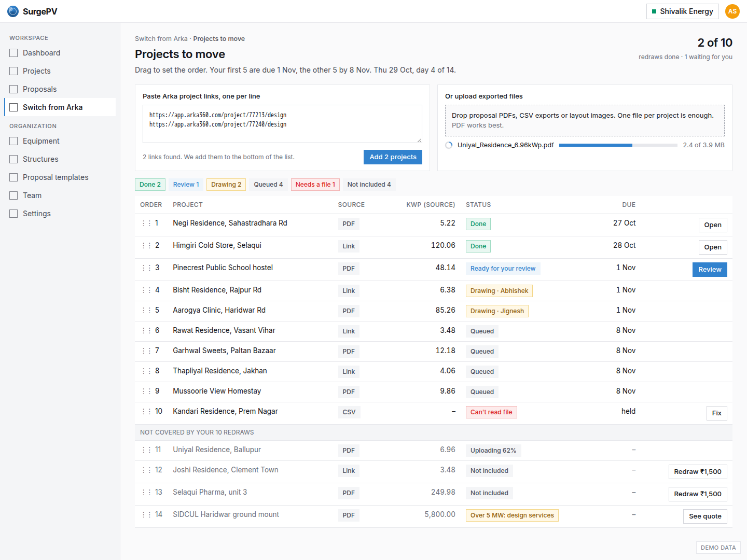Grab the drag handle for Uniyal Residence row
This screenshot has width=747, height=560.
[x=146, y=450]
